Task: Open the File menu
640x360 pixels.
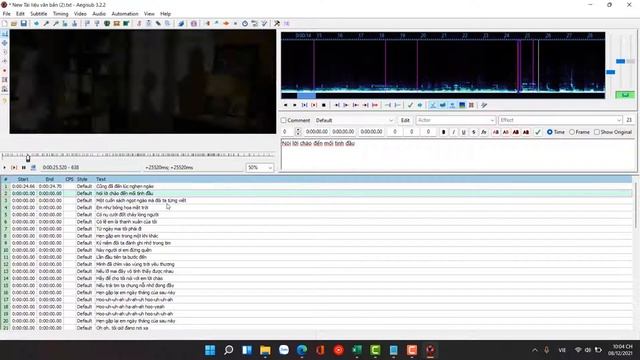Action: click(x=7, y=14)
